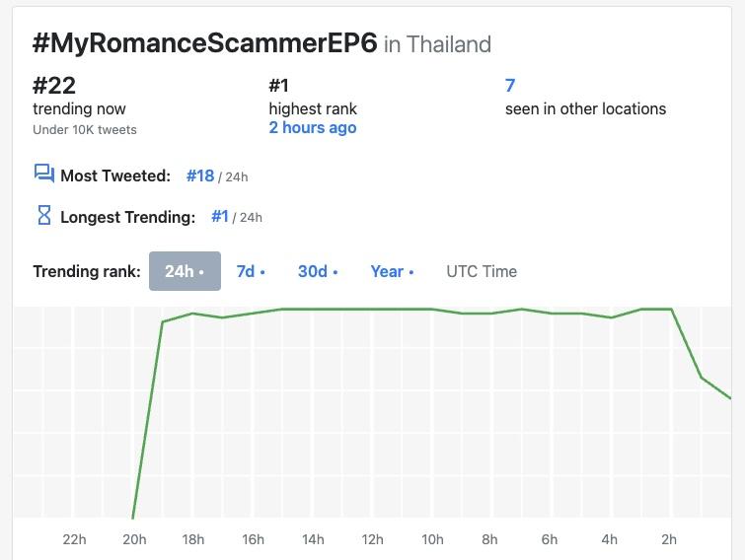745x560 pixels.
Task: Click the UTC Time label
Action: point(482,271)
